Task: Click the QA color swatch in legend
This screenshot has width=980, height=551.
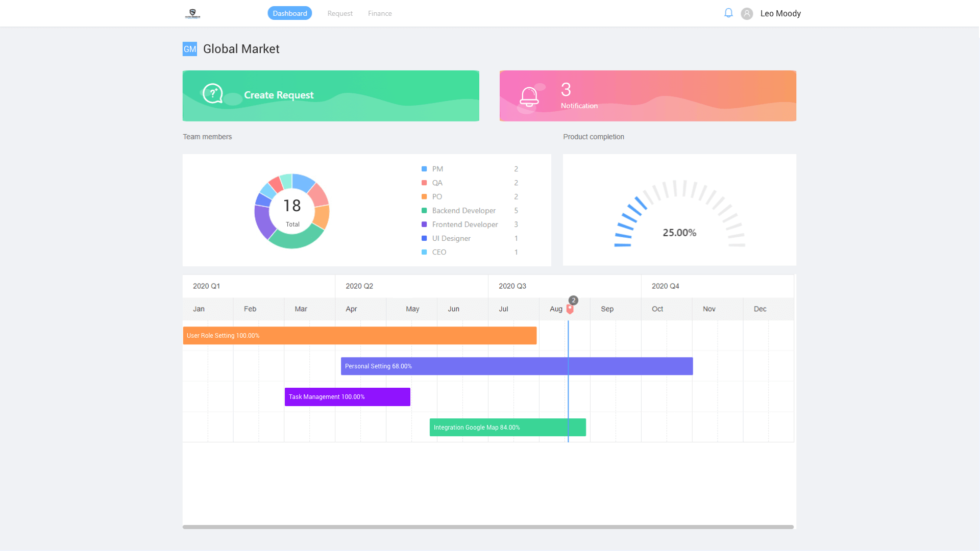Action: pos(424,183)
